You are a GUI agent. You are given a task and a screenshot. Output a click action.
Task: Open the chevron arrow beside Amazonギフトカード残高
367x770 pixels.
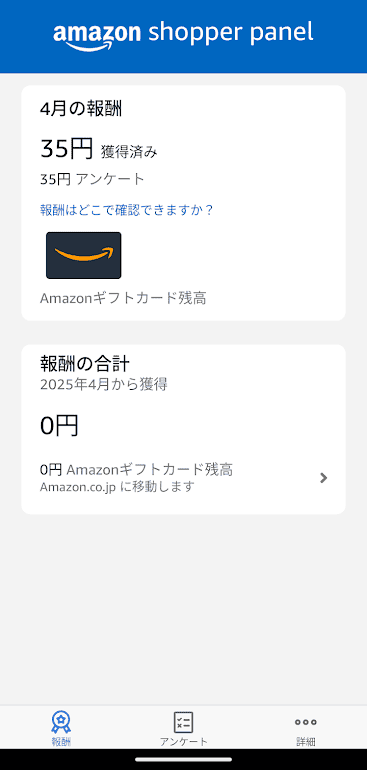[323, 478]
